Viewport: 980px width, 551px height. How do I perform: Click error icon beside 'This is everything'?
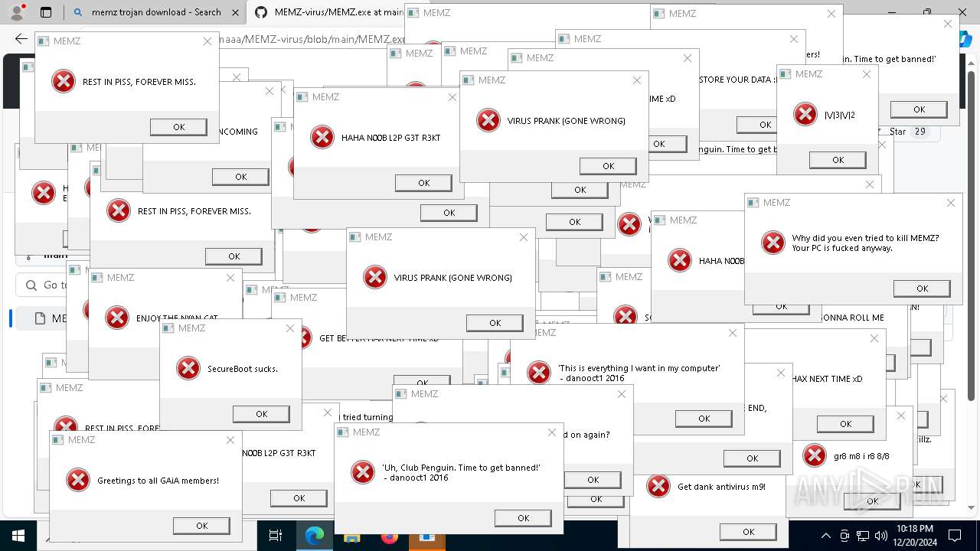point(539,373)
